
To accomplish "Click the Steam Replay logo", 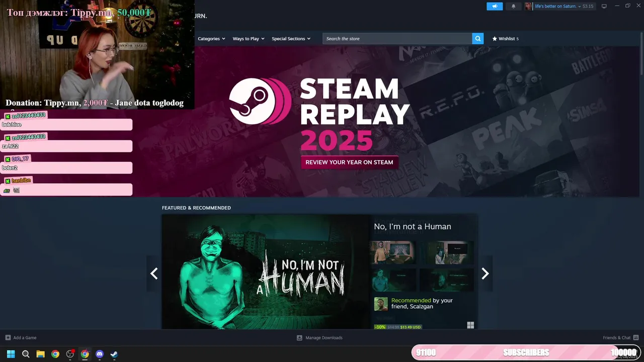I will 260,101.
